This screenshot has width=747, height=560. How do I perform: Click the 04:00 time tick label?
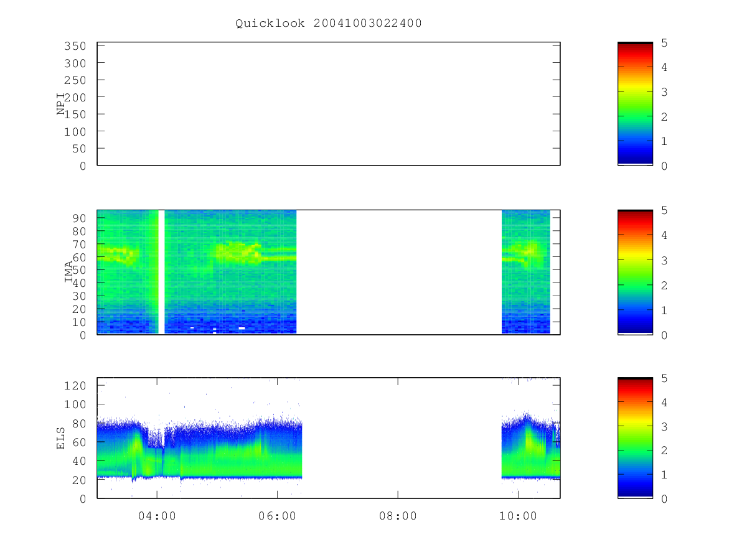pyautogui.click(x=157, y=515)
